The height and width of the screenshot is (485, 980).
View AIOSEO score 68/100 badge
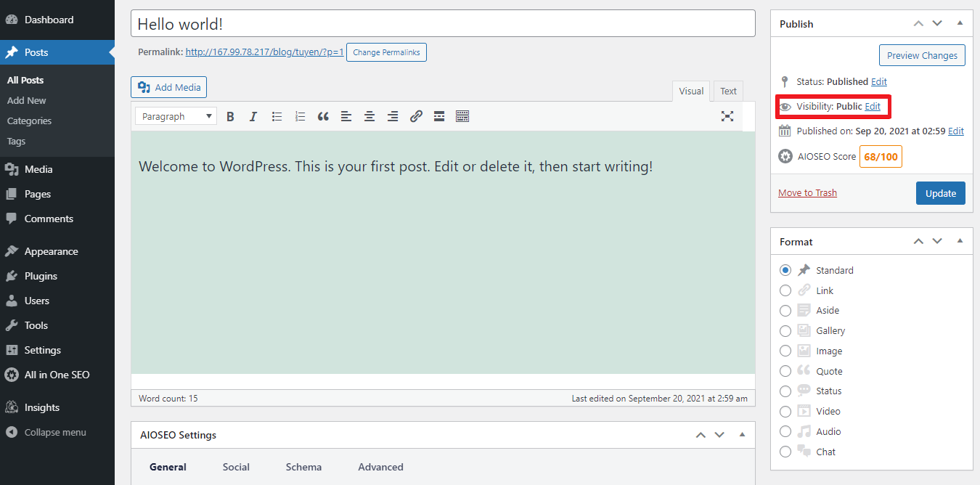[x=881, y=156]
